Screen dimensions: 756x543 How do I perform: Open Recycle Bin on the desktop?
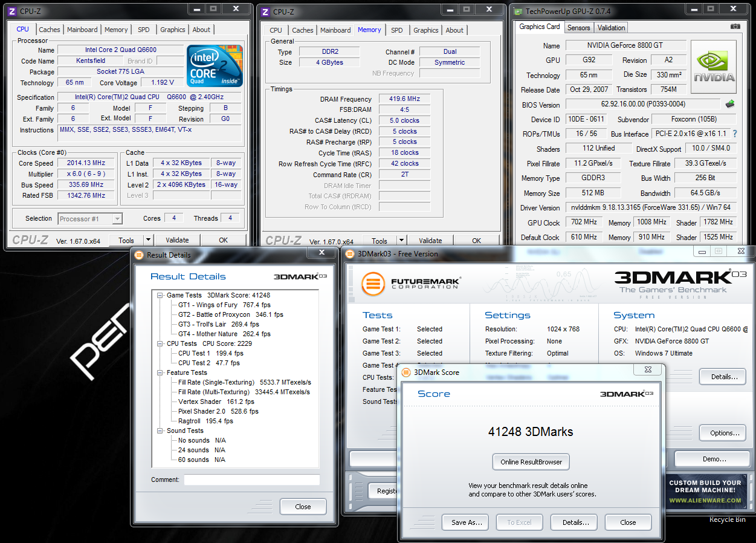[728, 519]
